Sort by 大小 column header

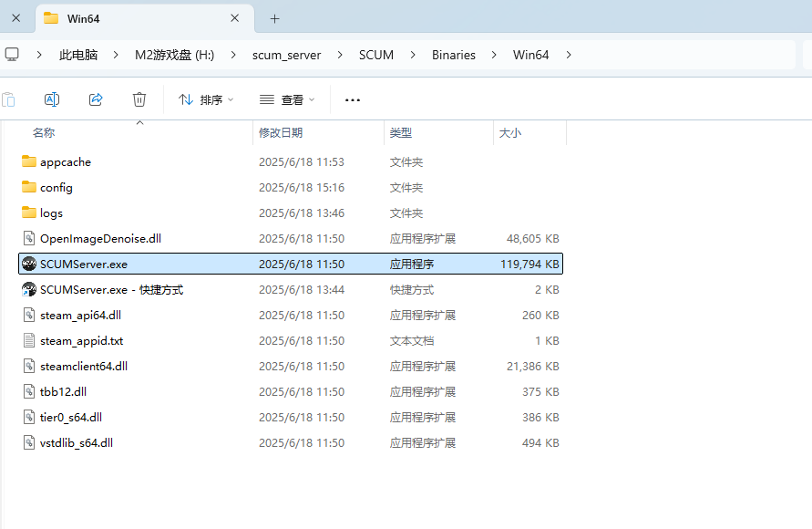click(x=510, y=133)
